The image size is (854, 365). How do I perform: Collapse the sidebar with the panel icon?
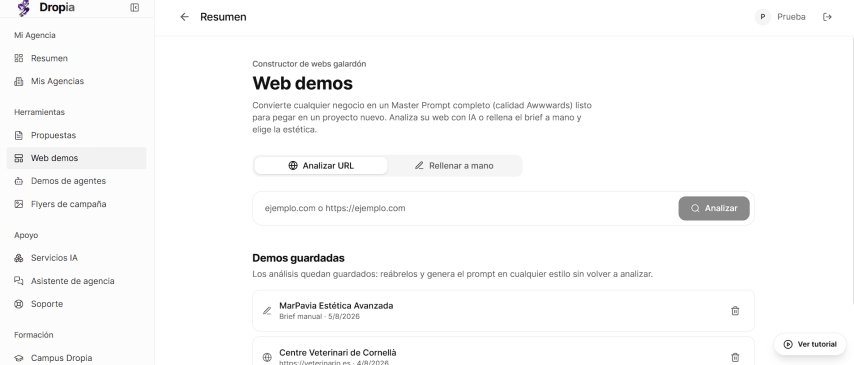(135, 8)
